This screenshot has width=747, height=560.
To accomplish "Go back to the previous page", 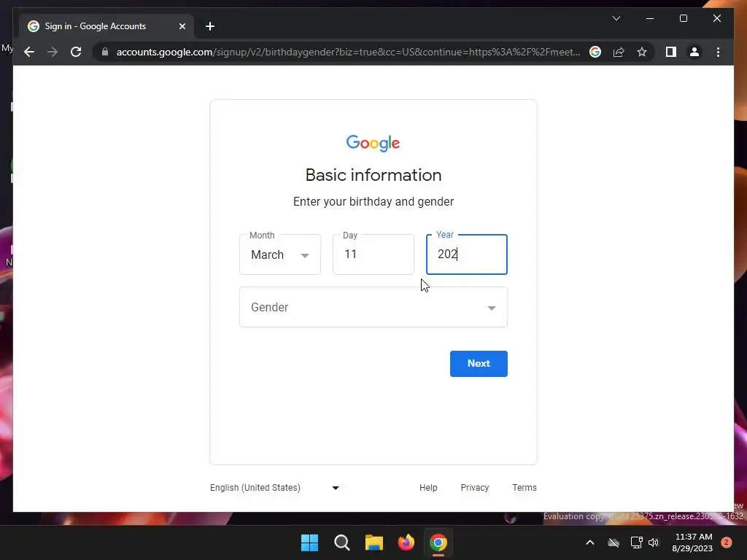I will click(29, 52).
